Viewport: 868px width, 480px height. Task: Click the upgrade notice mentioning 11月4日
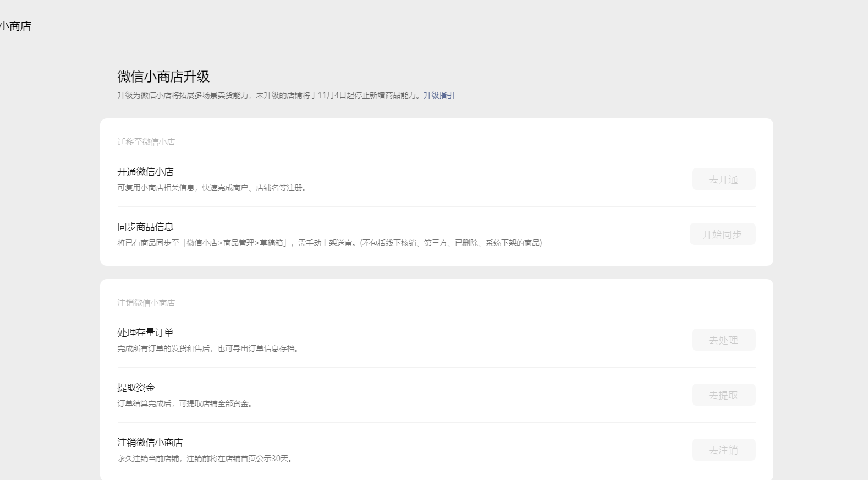[270, 95]
